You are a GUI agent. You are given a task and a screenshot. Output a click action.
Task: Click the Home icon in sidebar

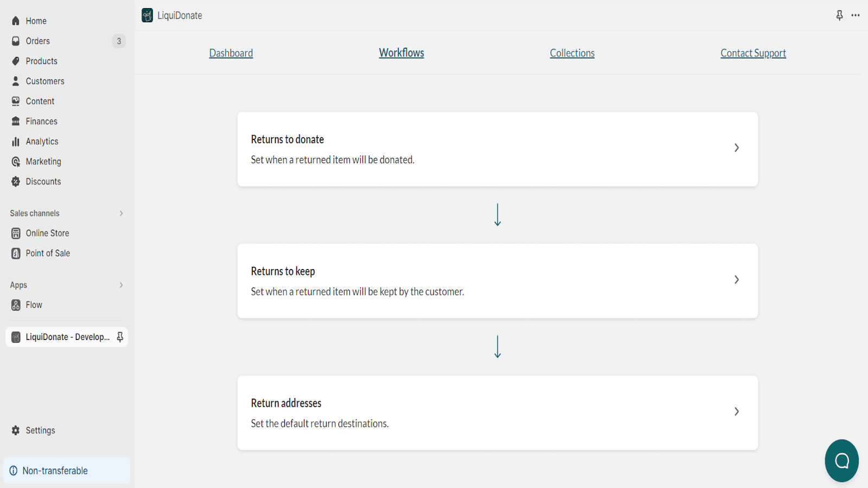16,21
